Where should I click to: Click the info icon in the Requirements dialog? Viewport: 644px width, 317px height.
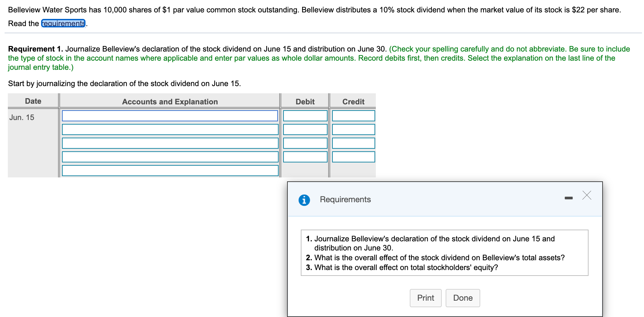[304, 200]
